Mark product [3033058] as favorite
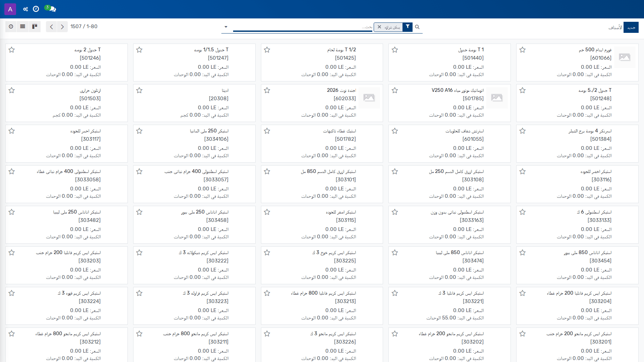Viewport: 644px width, 362px height. pyautogui.click(x=12, y=172)
